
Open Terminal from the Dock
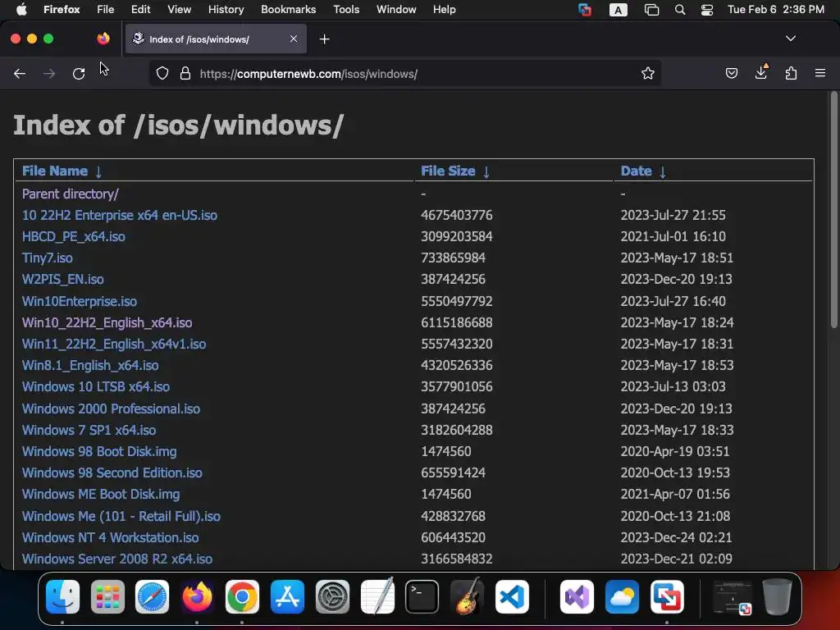click(422, 597)
